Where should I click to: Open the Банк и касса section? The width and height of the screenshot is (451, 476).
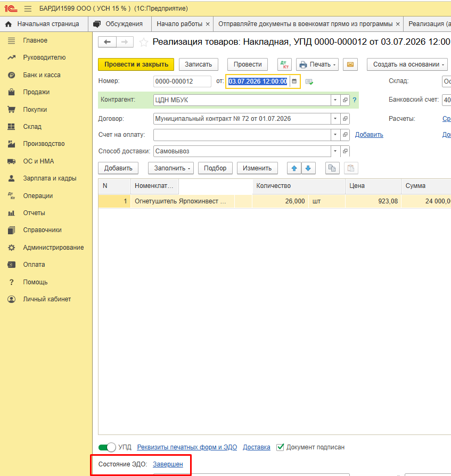[x=42, y=75]
